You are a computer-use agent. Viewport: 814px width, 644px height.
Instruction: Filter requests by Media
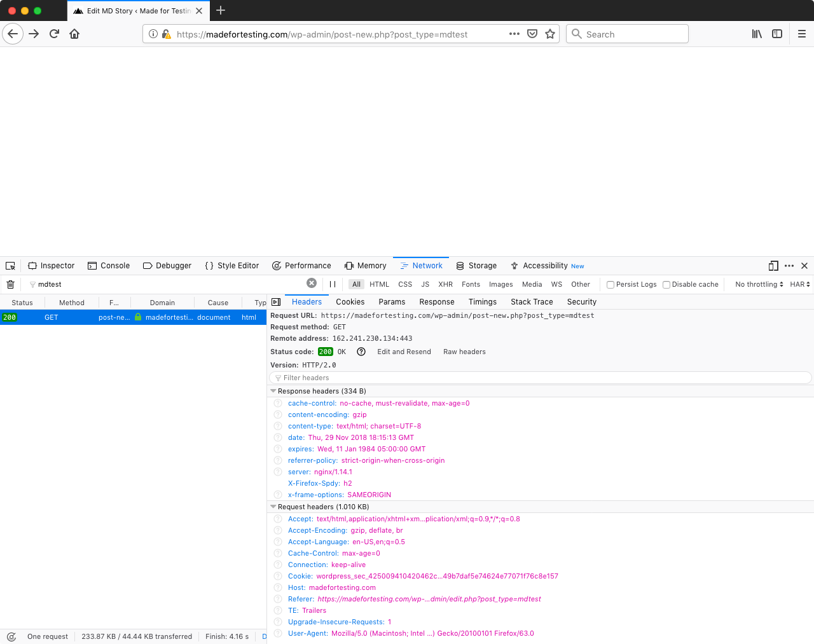(532, 284)
